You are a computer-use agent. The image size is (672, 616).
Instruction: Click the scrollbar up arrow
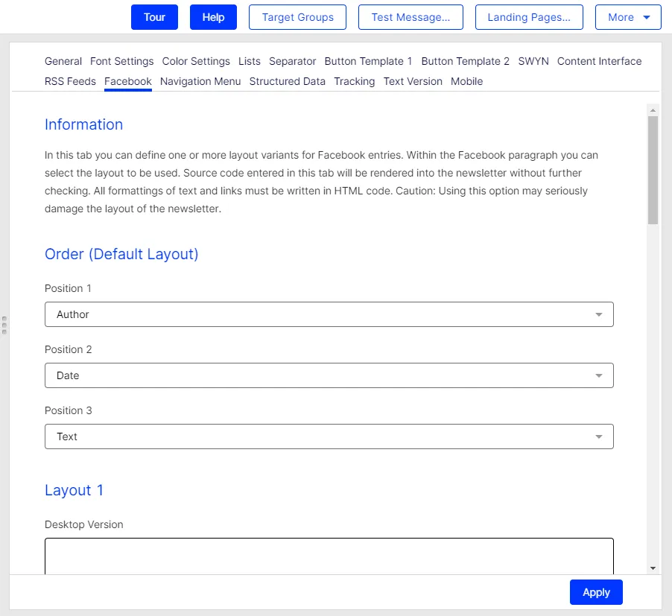653,110
